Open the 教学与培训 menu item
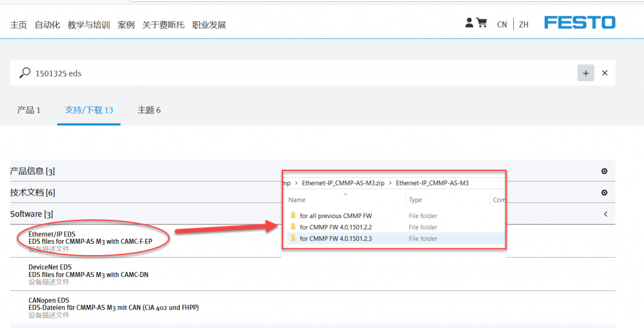The image size is (644, 328). 89,25
